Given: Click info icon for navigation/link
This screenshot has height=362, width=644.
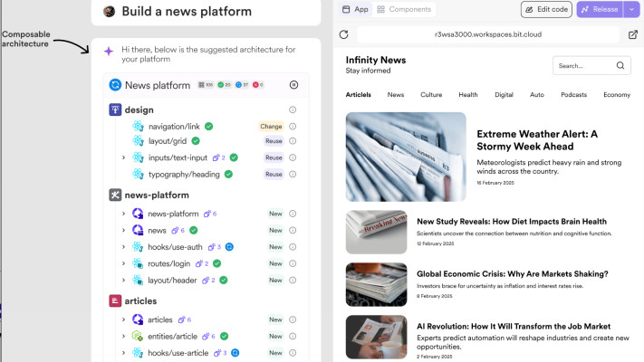Looking at the screenshot, I should coord(293,127).
